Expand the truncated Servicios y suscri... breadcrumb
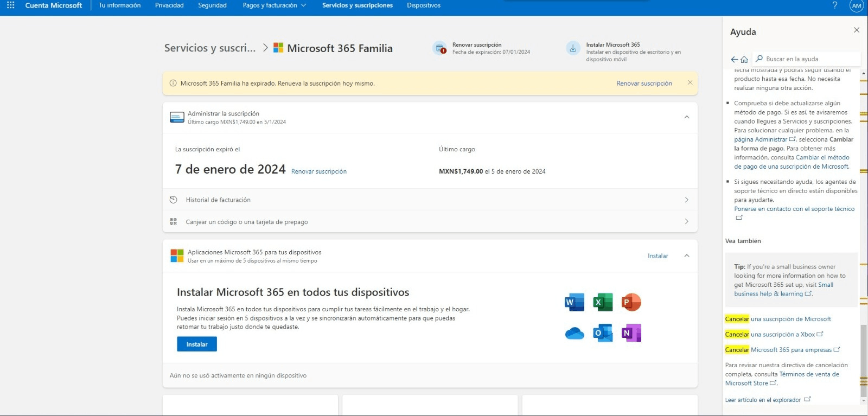 (210, 48)
